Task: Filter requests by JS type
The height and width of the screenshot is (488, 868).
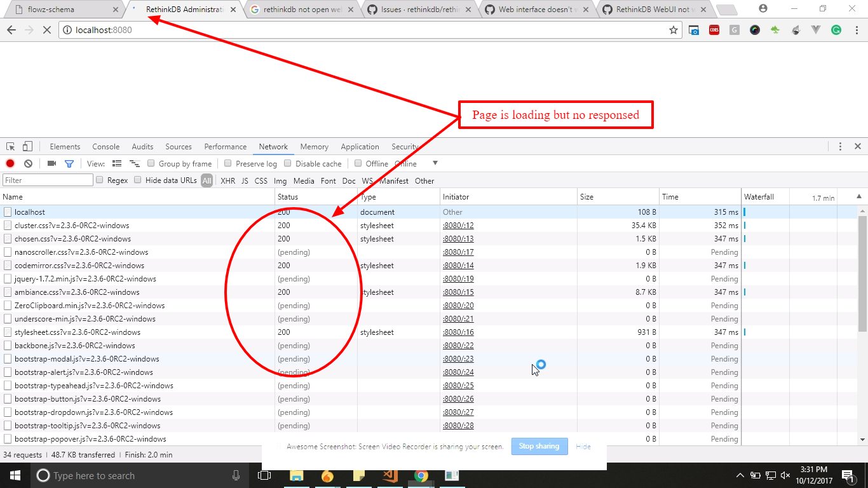Action: (x=245, y=180)
